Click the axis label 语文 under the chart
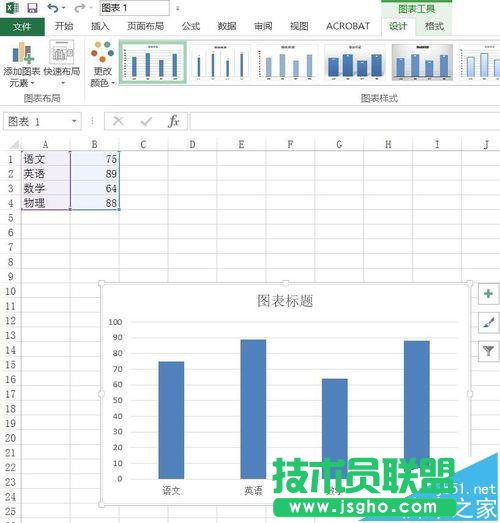Image resolution: width=500 pixels, height=523 pixels. pos(171,490)
